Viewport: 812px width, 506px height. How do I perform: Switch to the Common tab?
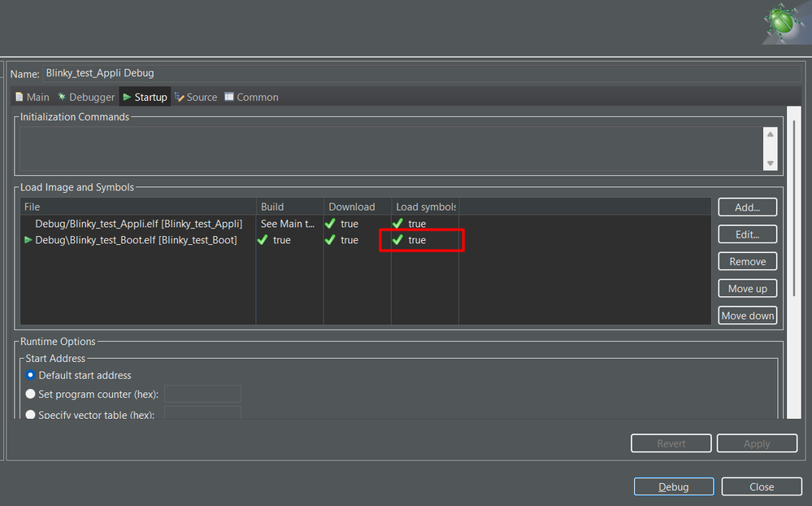[x=252, y=97]
